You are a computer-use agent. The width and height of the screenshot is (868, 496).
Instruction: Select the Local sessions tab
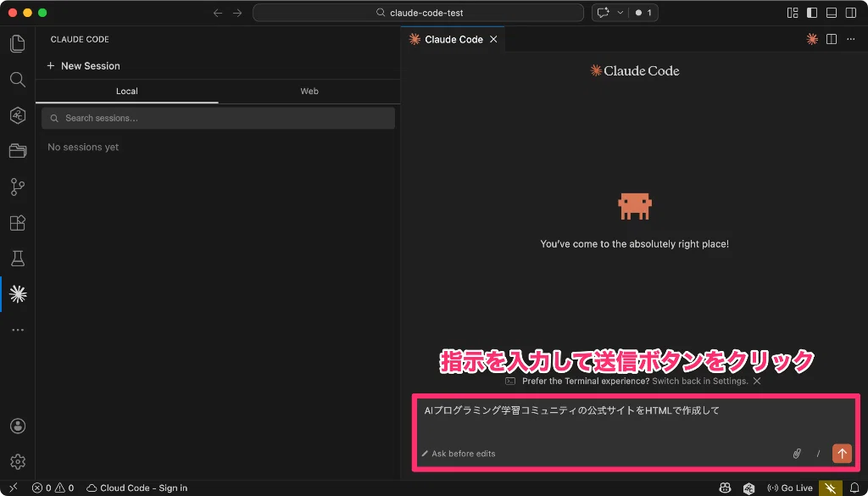(127, 92)
